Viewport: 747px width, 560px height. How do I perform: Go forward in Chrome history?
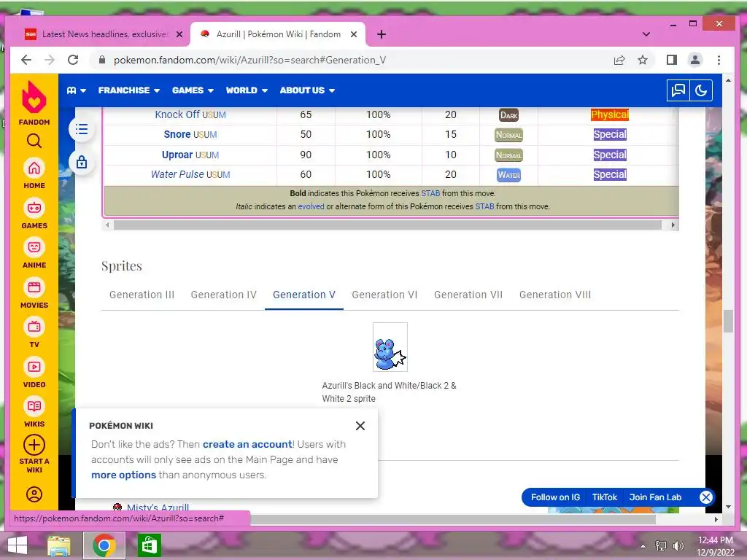pos(50,60)
